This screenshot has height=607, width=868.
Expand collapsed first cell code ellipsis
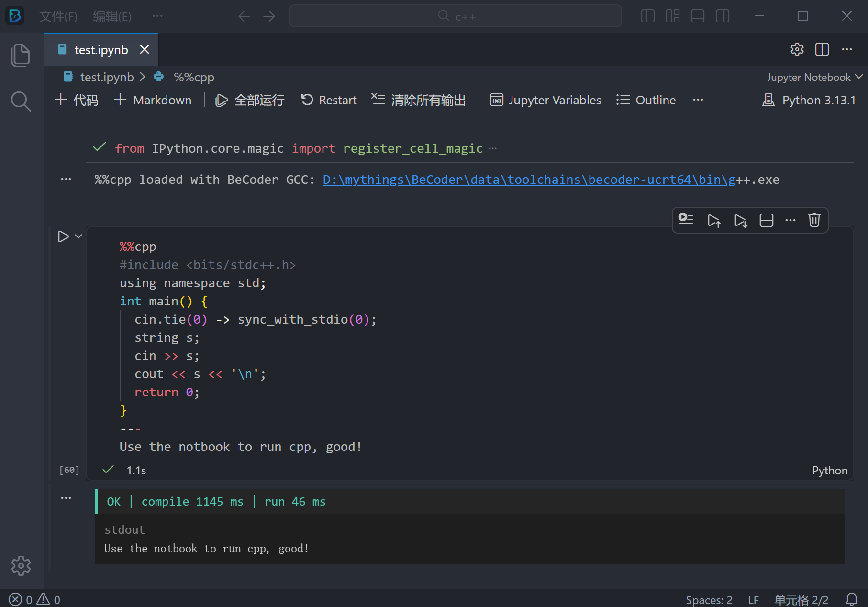pyautogui.click(x=493, y=149)
